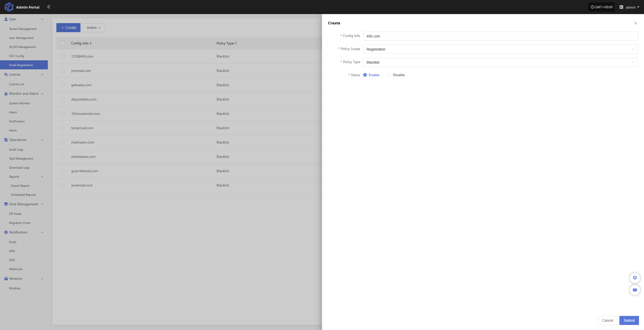Open the Policy Type Blacklist dropdown
644x330 pixels.
(x=500, y=62)
